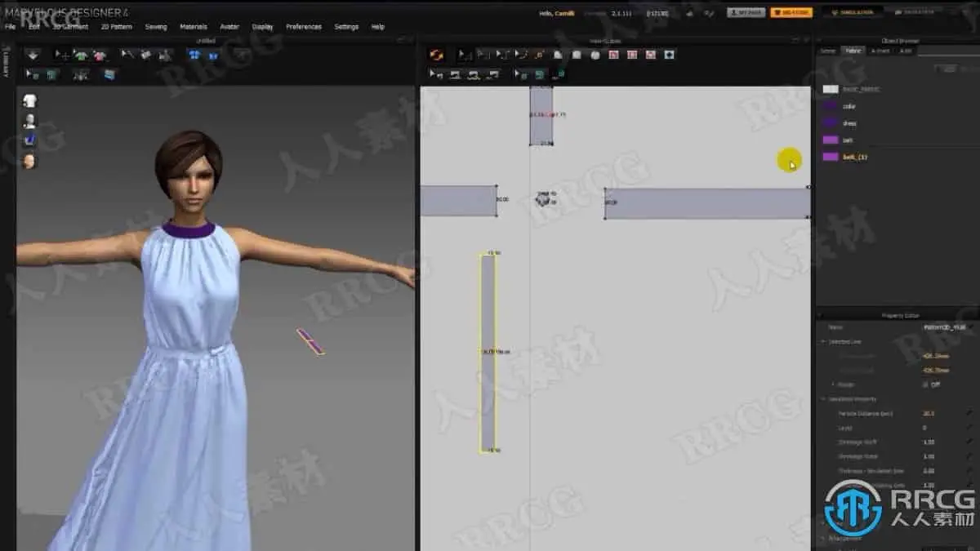Click the shirt icon in 3D view sidebar
This screenshot has width=980, height=551.
(29, 100)
